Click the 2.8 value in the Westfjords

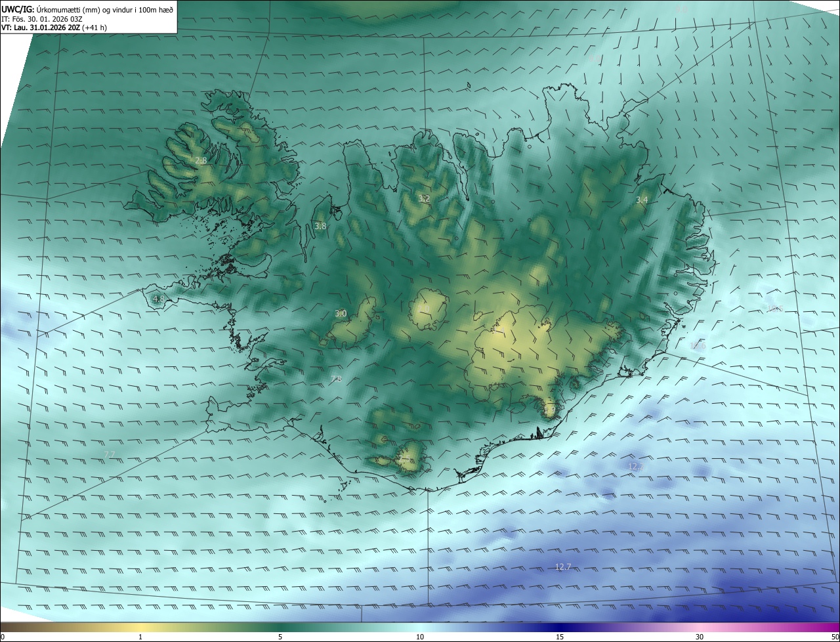point(201,160)
